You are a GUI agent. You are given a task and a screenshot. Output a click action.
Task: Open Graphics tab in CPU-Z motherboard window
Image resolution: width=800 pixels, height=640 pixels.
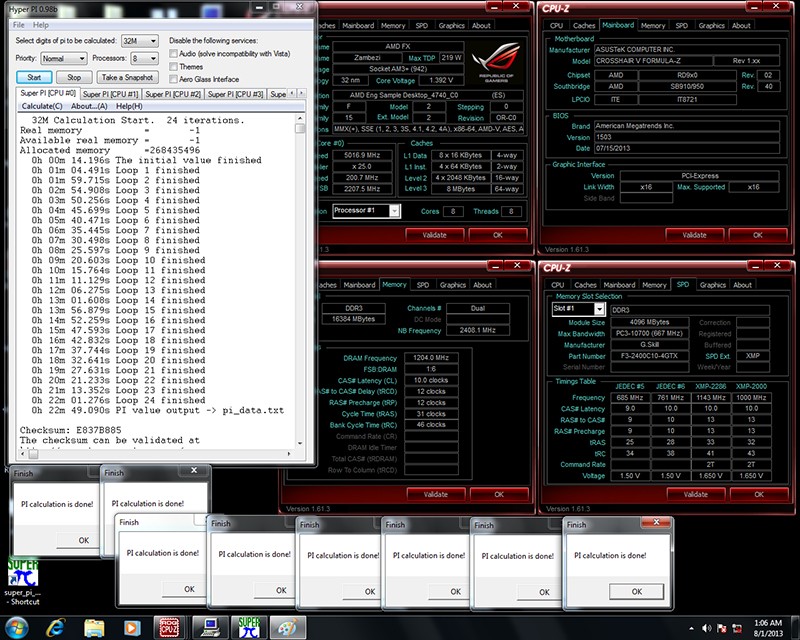point(711,26)
